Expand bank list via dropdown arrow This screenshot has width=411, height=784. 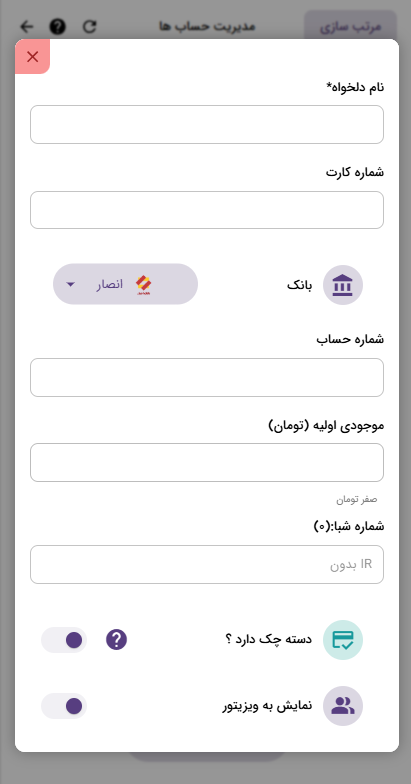click(x=70, y=284)
